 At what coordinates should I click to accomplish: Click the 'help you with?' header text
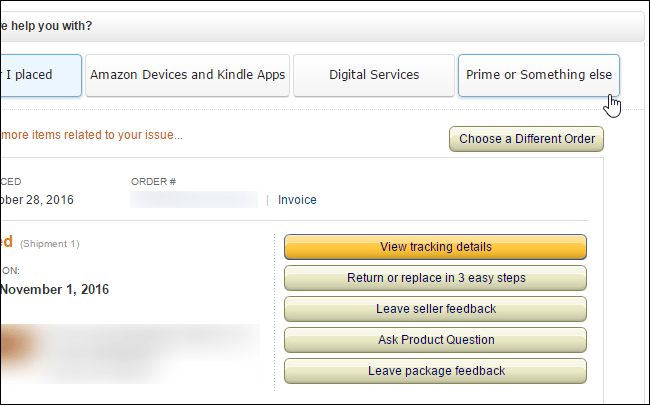click(52, 26)
